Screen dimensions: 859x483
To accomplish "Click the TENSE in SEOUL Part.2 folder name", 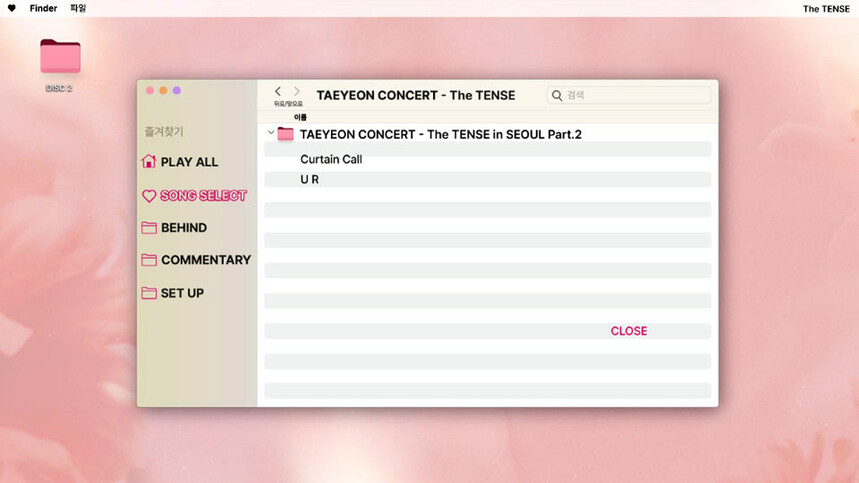I will coord(441,134).
